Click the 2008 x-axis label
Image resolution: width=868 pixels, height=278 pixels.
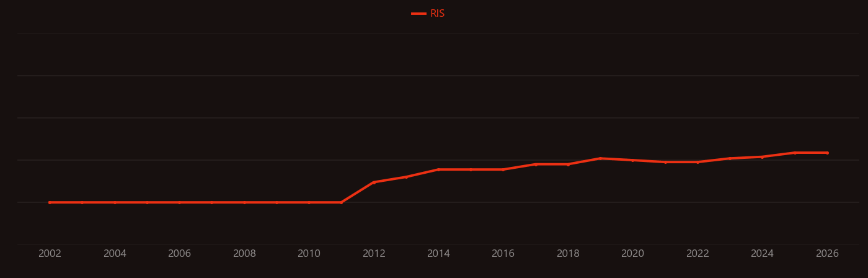(244, 254)
